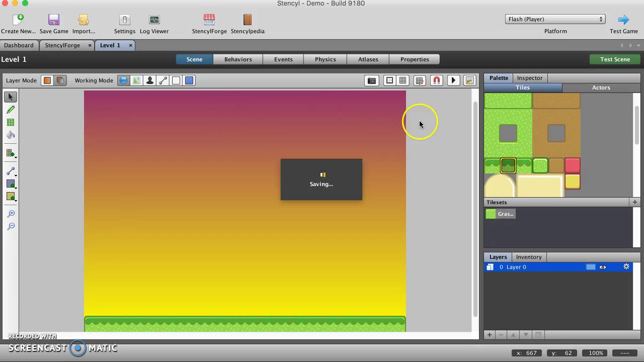
Task: Add a tileset with the plus button
Action: [634, 202]
